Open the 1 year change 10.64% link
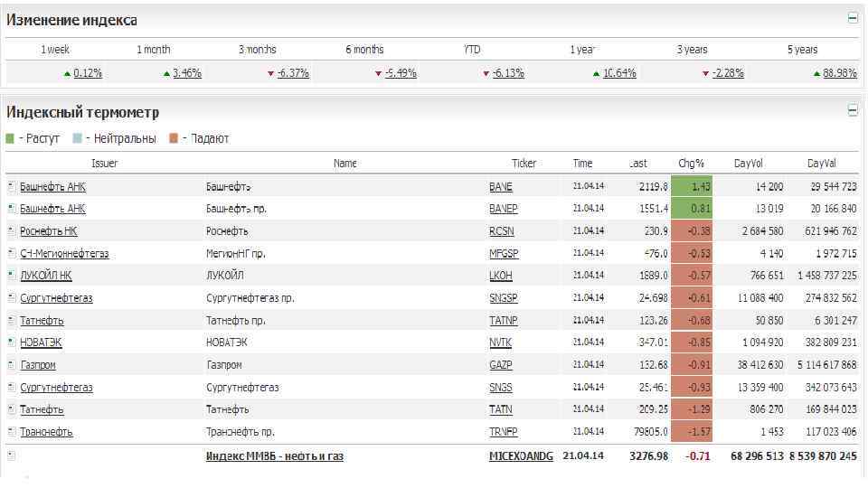Viewport: 868px width, 488px height. [x=619, y=73]
